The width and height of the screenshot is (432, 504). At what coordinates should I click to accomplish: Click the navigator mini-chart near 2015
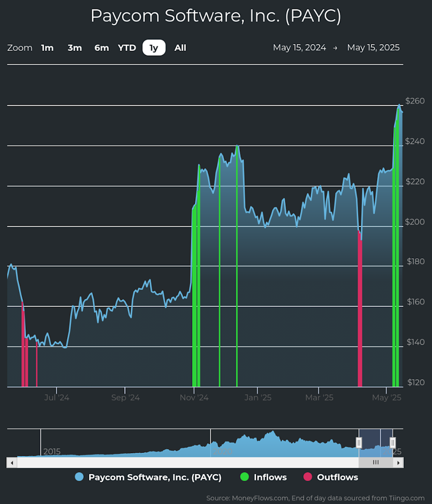[52, 452]
